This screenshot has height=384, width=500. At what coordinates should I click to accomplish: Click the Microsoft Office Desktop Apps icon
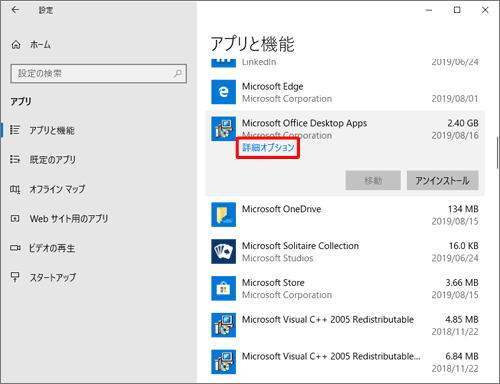pyautogui.click(x=223, y=129)
